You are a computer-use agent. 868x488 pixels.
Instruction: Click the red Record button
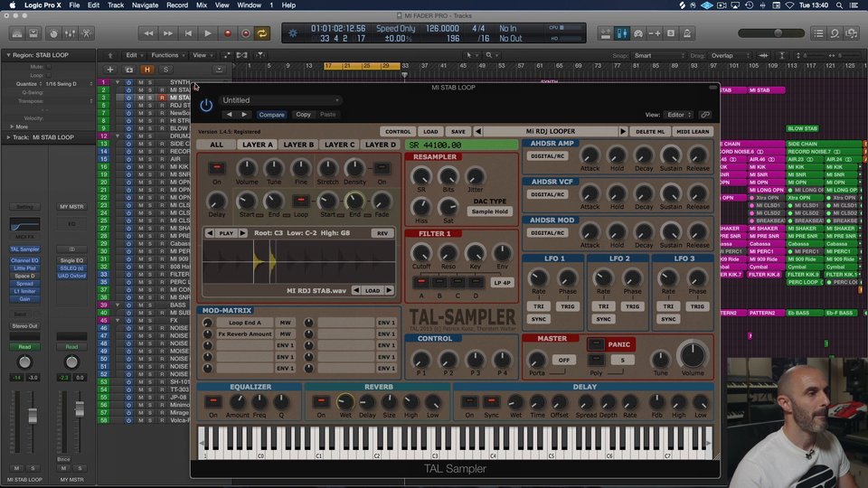228,33
